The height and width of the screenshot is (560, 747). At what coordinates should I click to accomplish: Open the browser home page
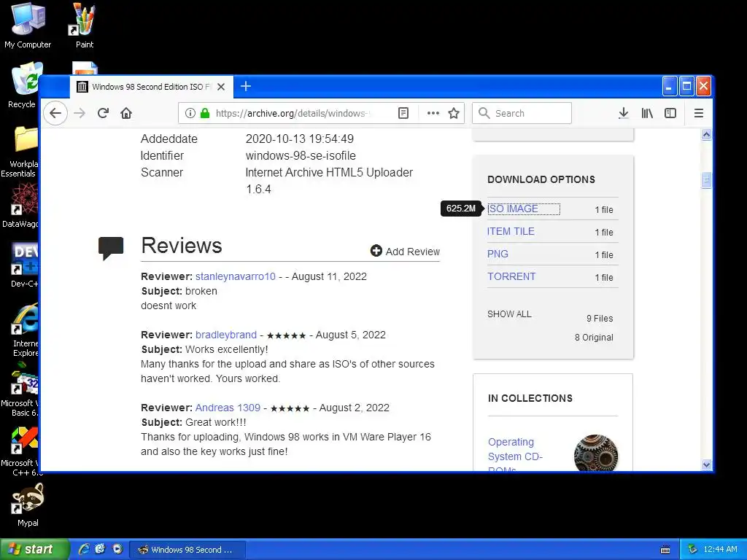126,113
